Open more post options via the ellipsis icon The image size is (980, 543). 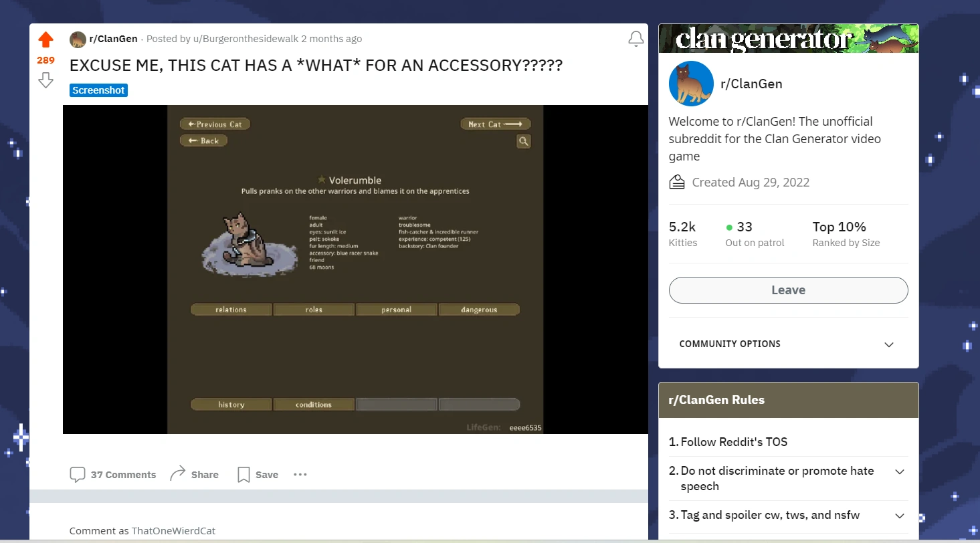pyautogui.click(x=300, y=474)
